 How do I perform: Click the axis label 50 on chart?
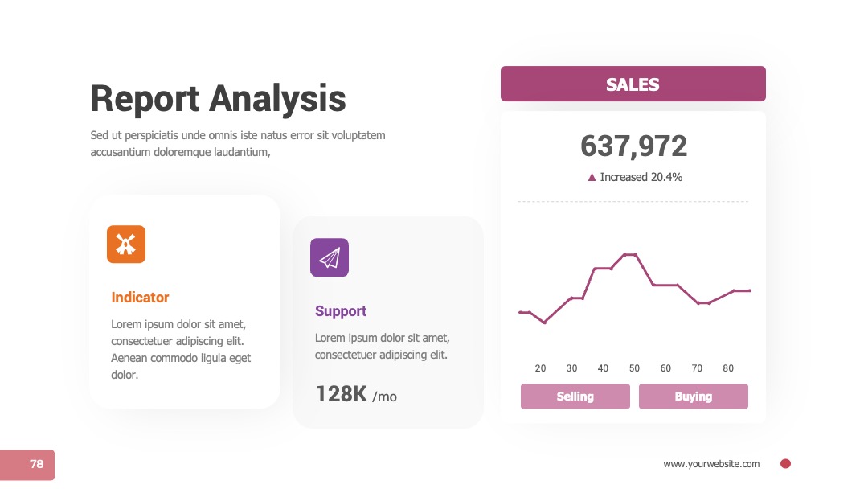634,368
